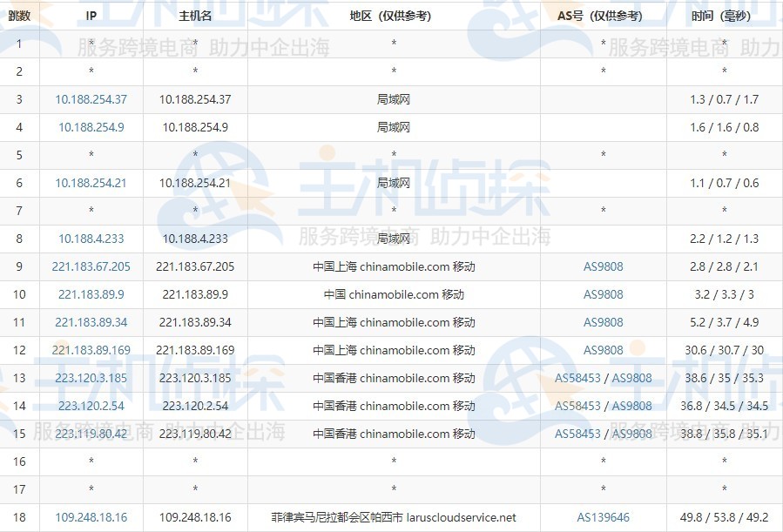Click region 菲律宾马尼拉 laruscloudservice.net
Image resolution: width=783 pixels, height=532 pixels.
click(394, 517)
